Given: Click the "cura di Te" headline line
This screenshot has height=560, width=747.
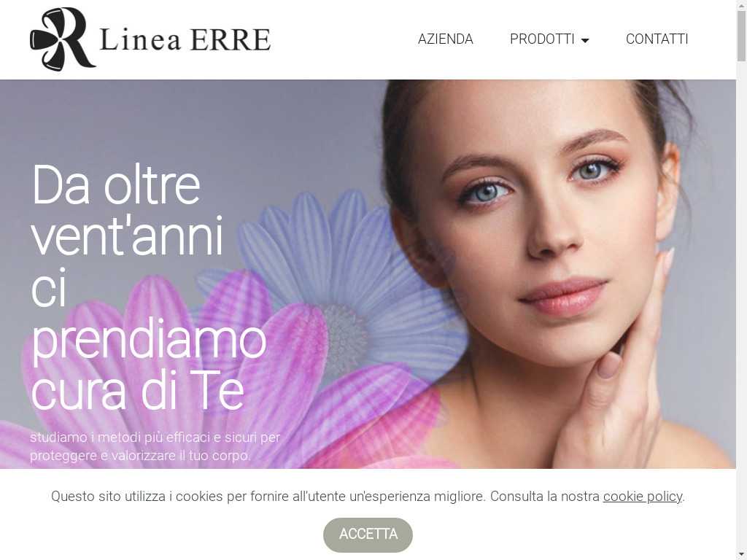Looking at the screenshot, I should (x=138, y=391).
